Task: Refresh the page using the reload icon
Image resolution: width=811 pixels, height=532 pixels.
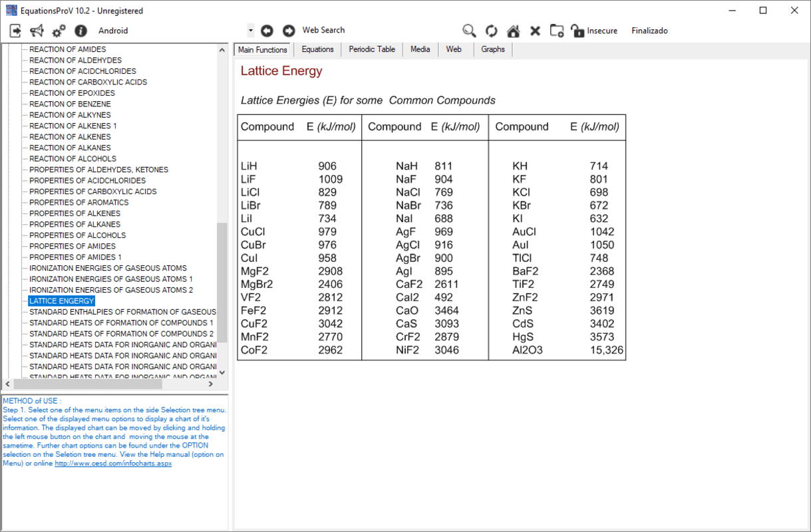Action: click(x=491, y=31)
